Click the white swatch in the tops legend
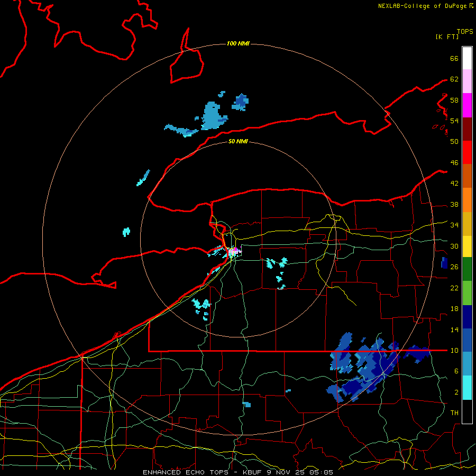The width and height of the screenshot is (476, 476). 467,58
